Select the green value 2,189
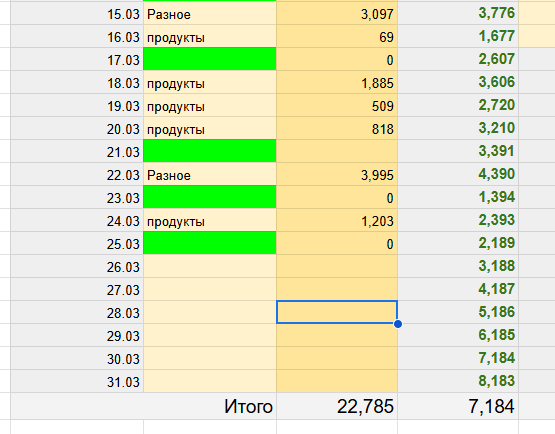Viewport: 555px width, 434px height. (458, 244)
